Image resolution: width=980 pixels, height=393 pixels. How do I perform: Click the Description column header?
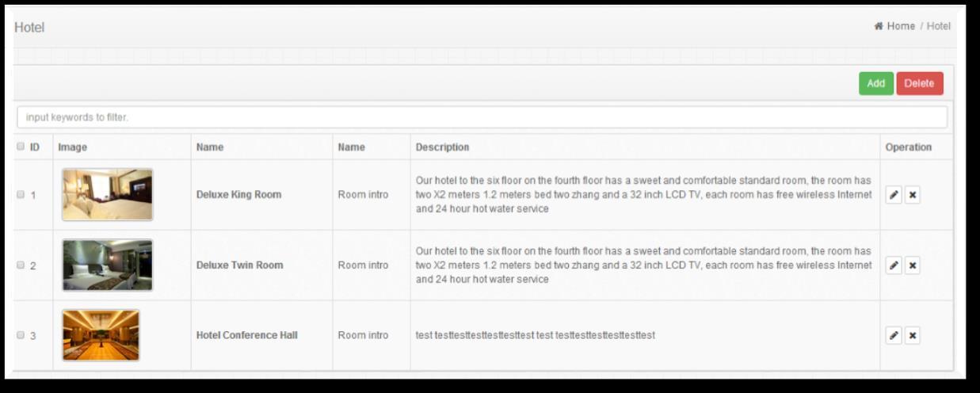click(442, 147)
